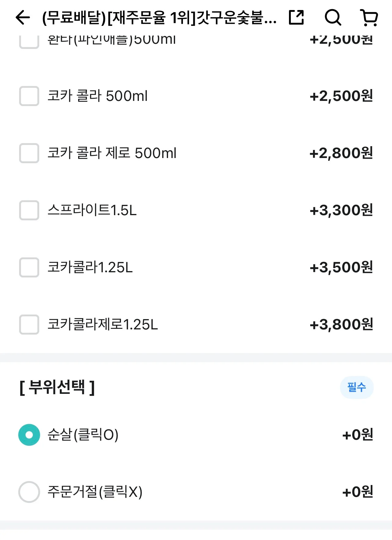Check the partially visible 환타 500ml checkbox
This screenshot has width=392, height=540.
[29, 42]
